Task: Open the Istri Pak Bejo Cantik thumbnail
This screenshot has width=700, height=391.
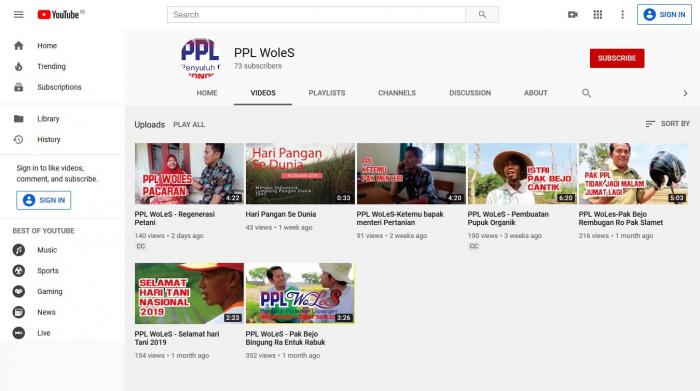Action: 522,174
